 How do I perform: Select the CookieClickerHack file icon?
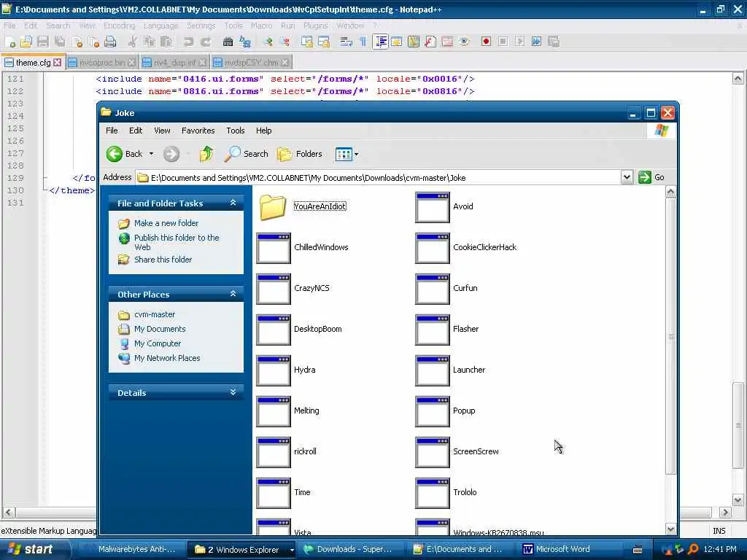433,248
